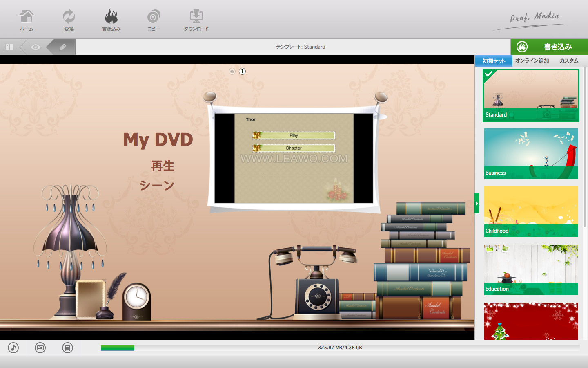
Task: Save the menu template with disk icon
Action: tap(67, 348)
